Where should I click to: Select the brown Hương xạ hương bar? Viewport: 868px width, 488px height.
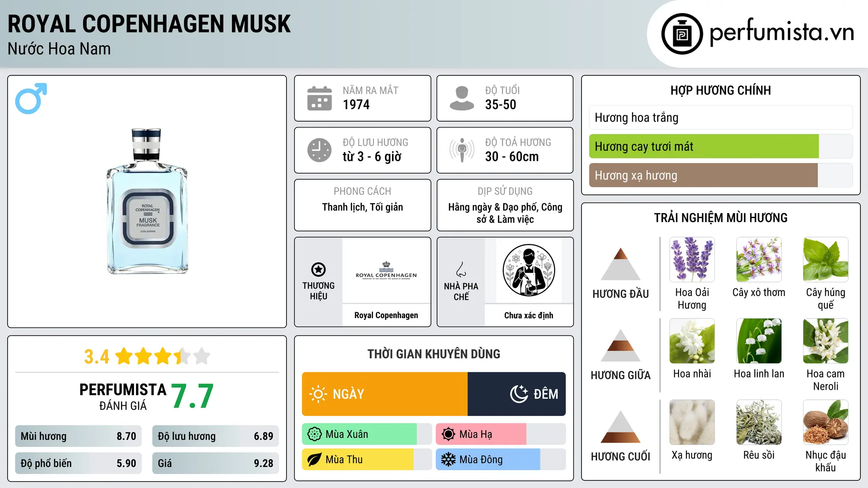coord(703,175)
